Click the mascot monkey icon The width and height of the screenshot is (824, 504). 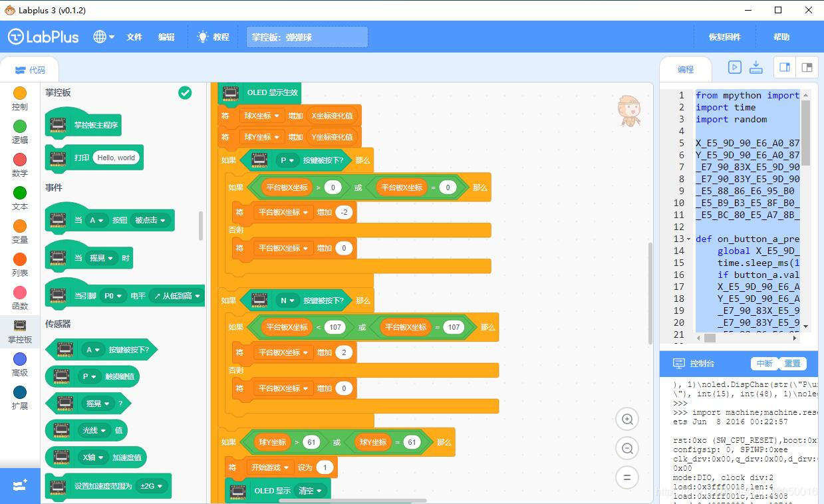point(628,110)
